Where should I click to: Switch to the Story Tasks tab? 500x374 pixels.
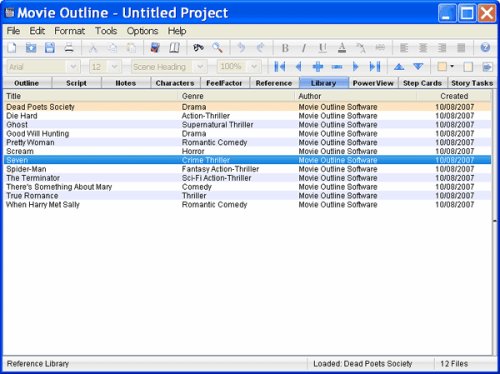pos(471,83)
